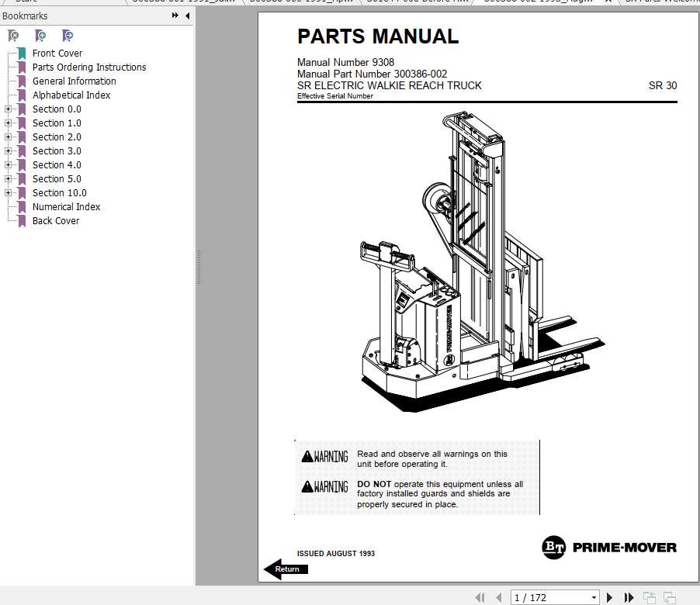Select the Alphabetical Index bookmark
Viewport: 700px width, 605px height.
tap(71, 95)
